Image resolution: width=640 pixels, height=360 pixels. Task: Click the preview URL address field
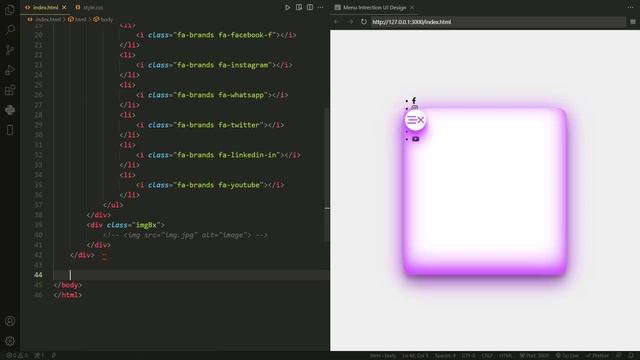[x=498, y=22]
